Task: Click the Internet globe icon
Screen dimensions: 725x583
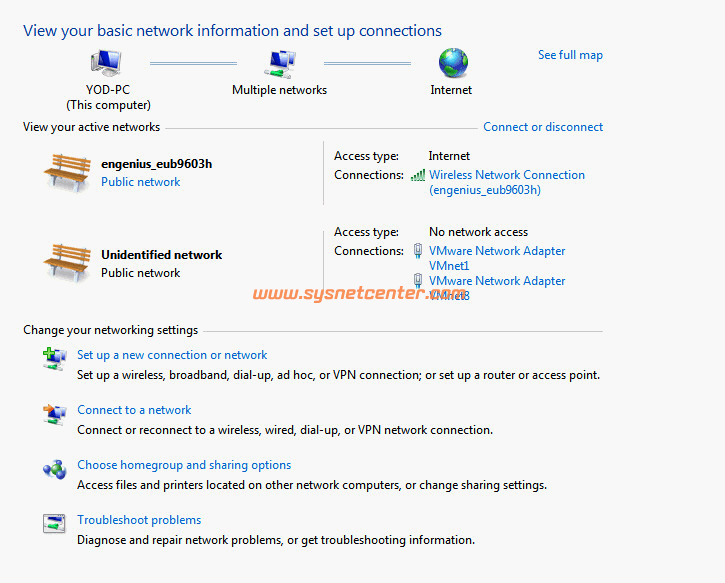Action: 452,64
